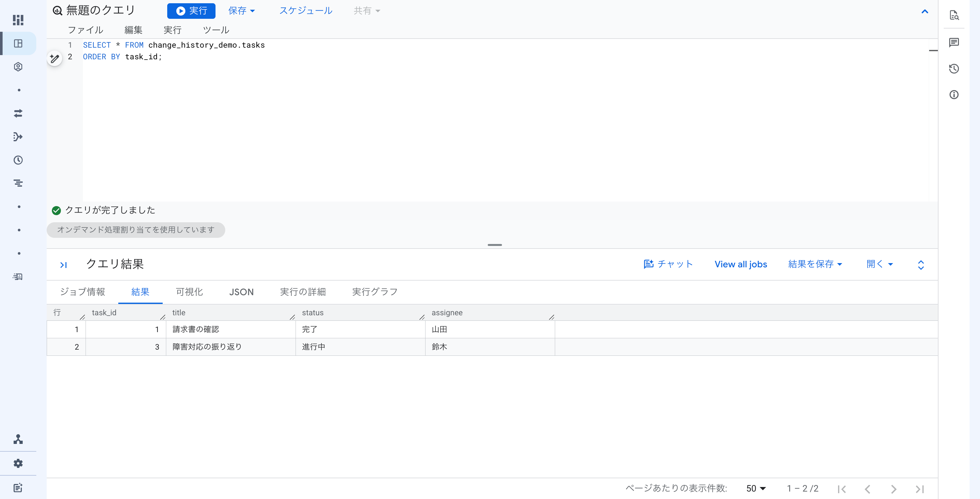Open the BigQuery overview dashboard icon
980x499 pixels.
point(18,20)
